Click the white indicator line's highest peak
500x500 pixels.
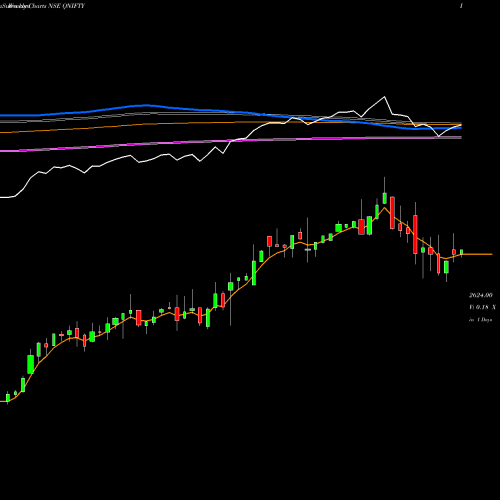(384, 97)
